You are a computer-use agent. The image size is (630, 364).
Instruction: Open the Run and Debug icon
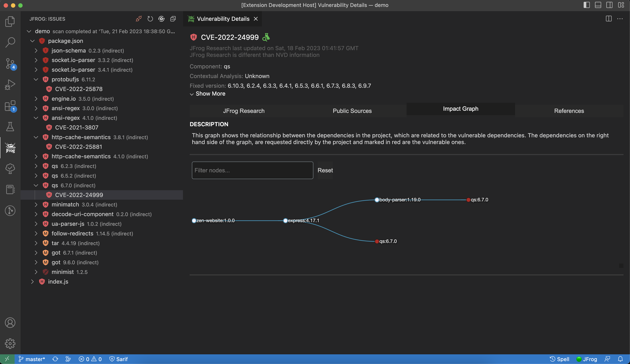pos(10,84)
